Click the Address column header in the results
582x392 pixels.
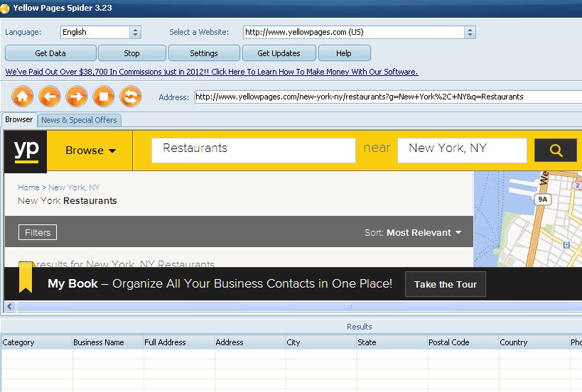250,342
